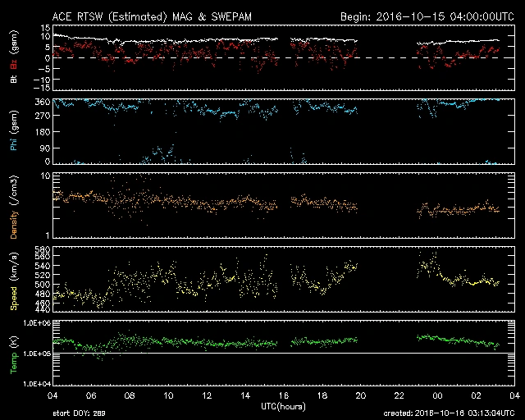Click the 'Speed (km/s)' axis label
Image resolution: width=525 pixels, height=420 pixels.
tap(14, 281)
